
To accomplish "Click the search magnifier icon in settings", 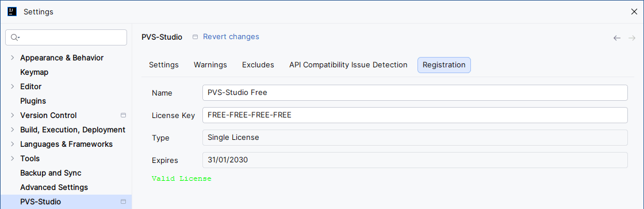I will pyautogui.click(x=14, y=37).
